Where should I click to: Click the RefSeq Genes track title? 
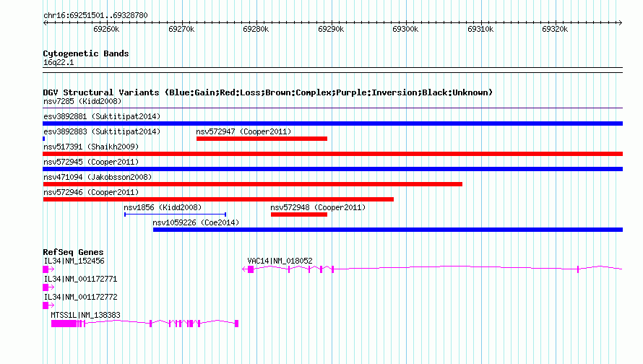point(73,252)
